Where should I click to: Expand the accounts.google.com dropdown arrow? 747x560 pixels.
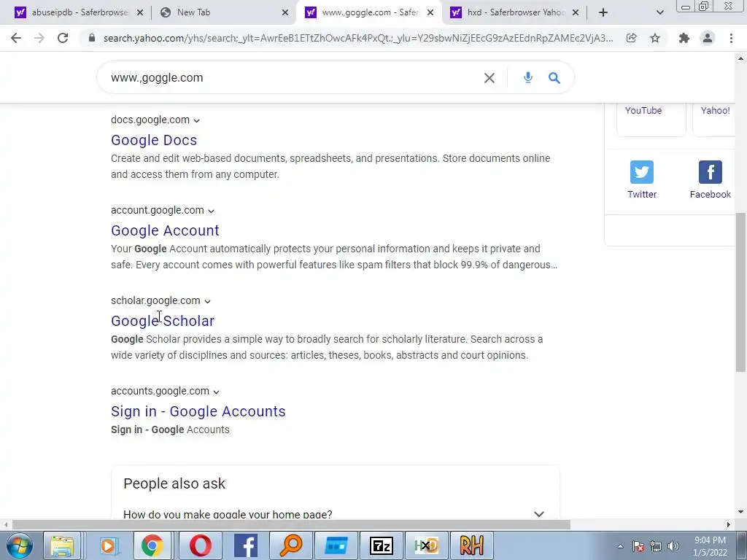click(x=216, y=392)
